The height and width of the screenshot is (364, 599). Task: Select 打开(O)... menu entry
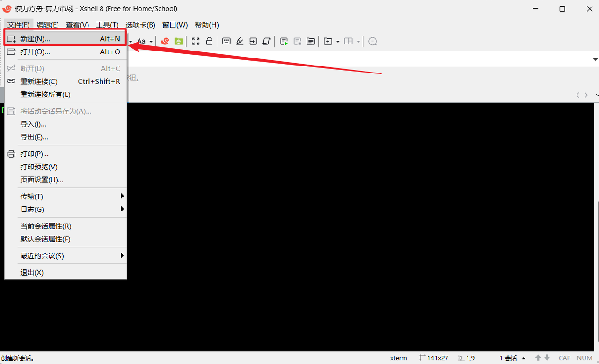pos(66,52)
